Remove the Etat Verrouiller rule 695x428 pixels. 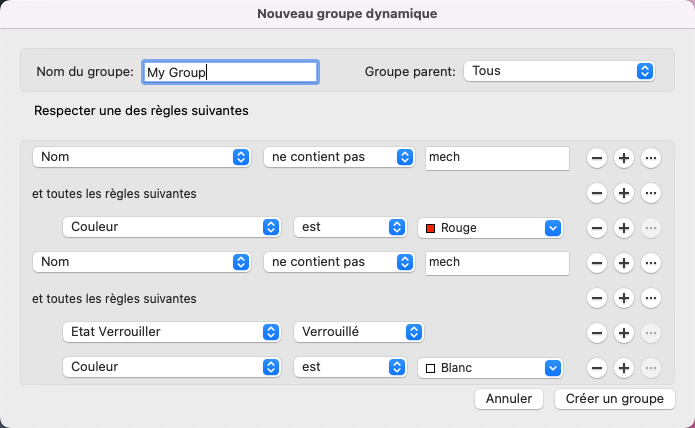pyautogui.click(x=596, y=333)
